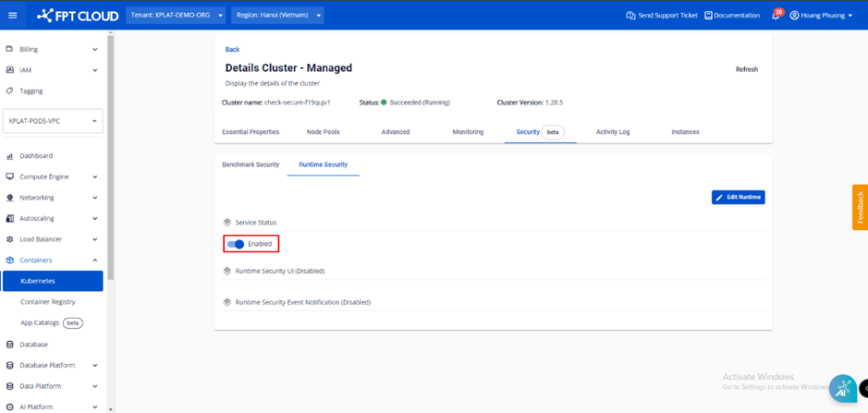
Task: Open the Tenant XPLAT-DEMO-ORG dropdown
Action: 176,16
